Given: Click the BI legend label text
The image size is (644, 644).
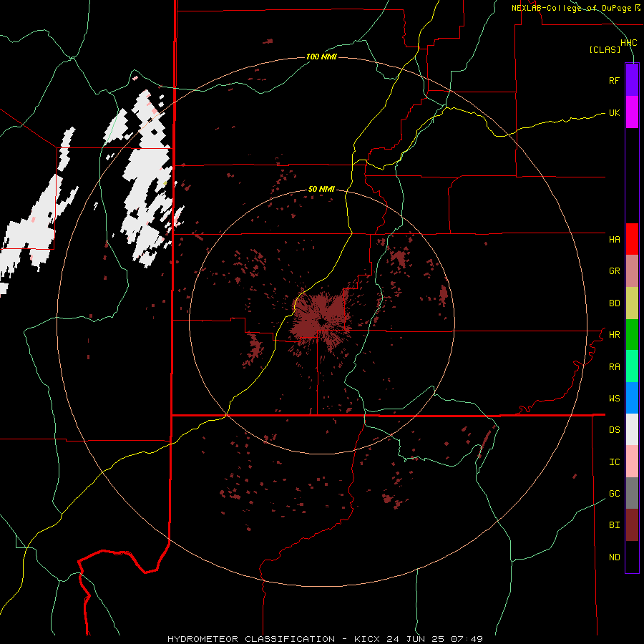Looking at the screenshot, I should click(615, 525).
